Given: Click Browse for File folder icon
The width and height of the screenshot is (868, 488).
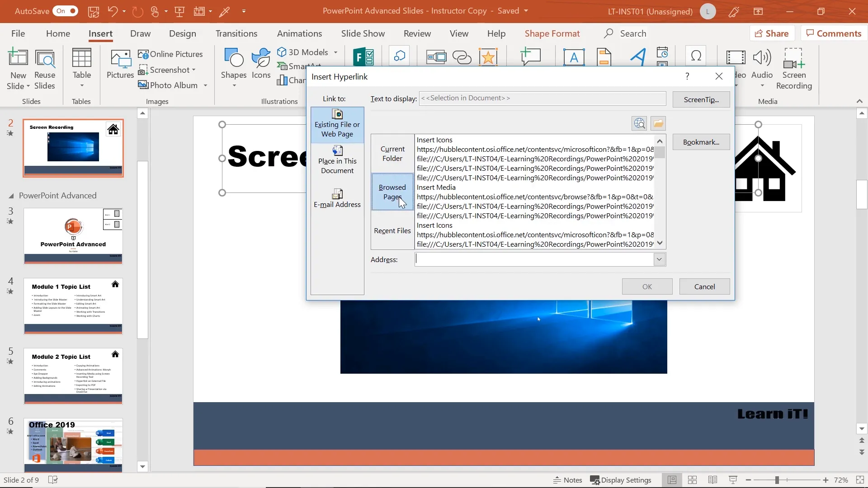Looking at the screenshot, I should coord(658,123).
